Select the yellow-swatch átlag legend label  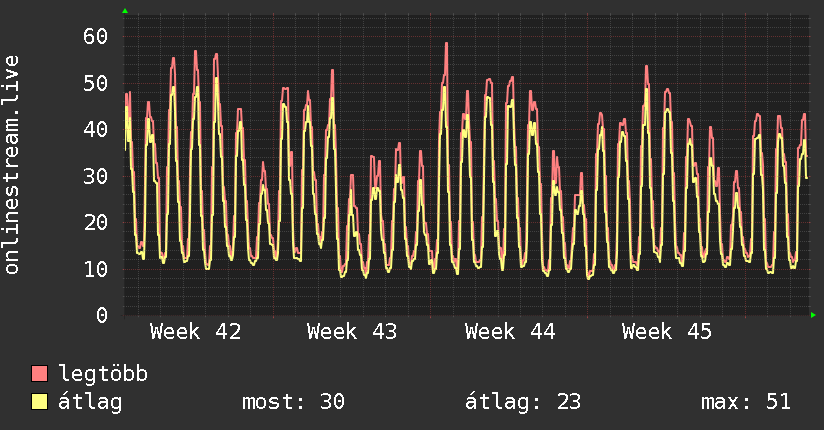[90, 402]
